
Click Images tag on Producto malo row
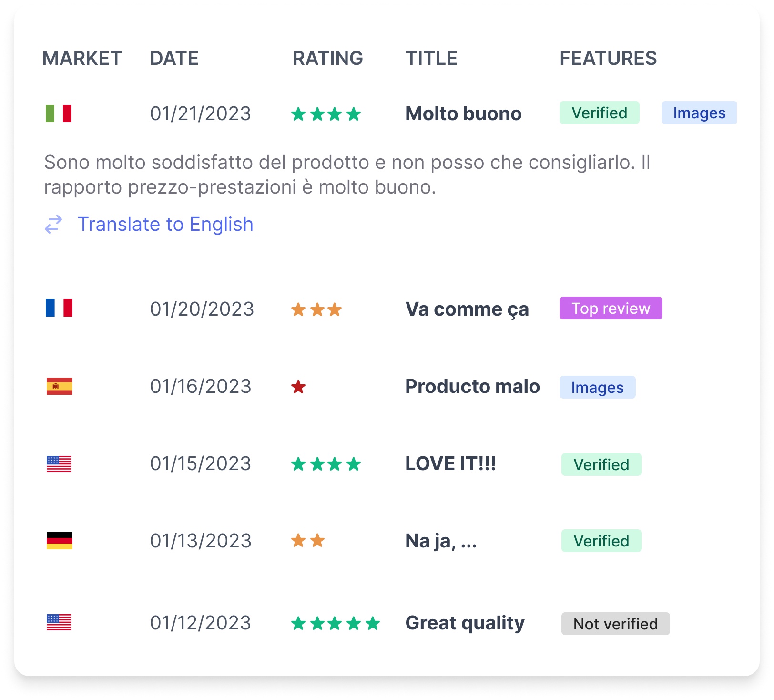tap(597, 387)
